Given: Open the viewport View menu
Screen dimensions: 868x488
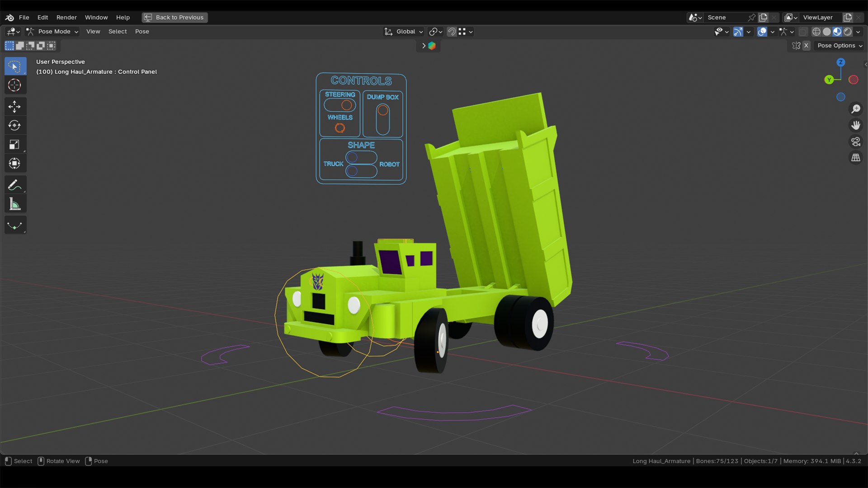Looking at the screenshot, I should click(93, 32).
